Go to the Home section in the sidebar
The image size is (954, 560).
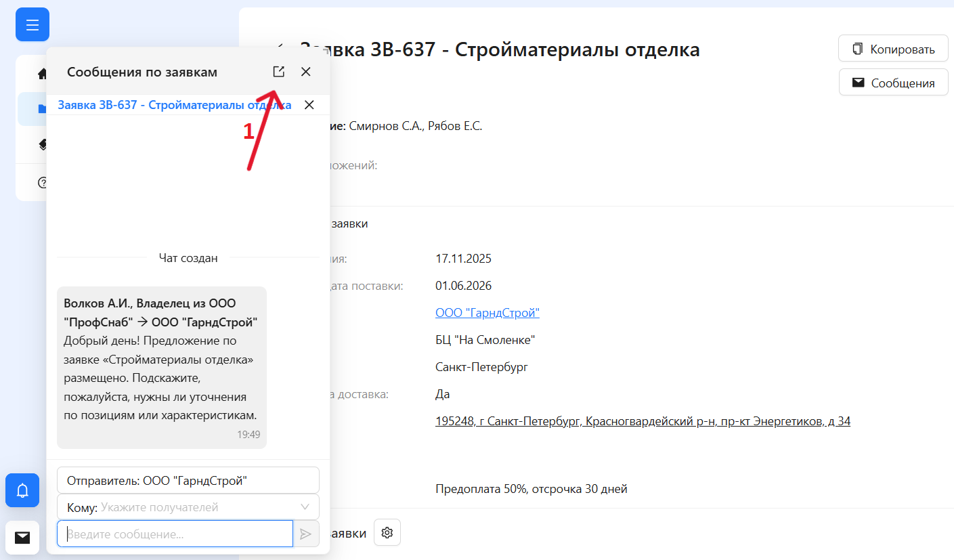pos(41,74)
